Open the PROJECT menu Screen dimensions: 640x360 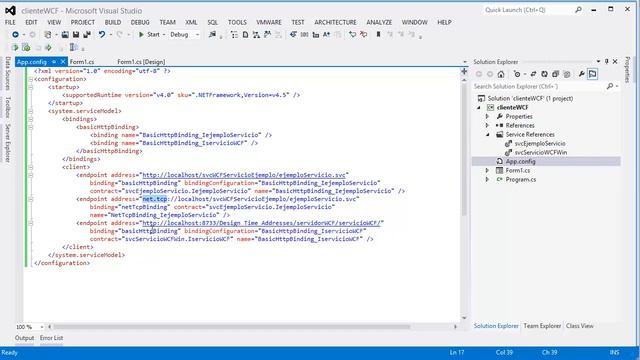(x=82, y=22)
